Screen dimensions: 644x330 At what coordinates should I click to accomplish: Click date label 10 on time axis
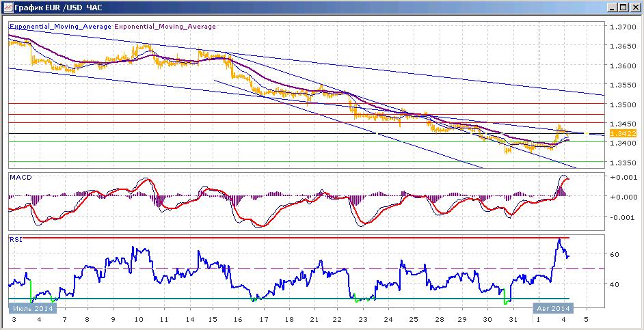click(139, 319)
